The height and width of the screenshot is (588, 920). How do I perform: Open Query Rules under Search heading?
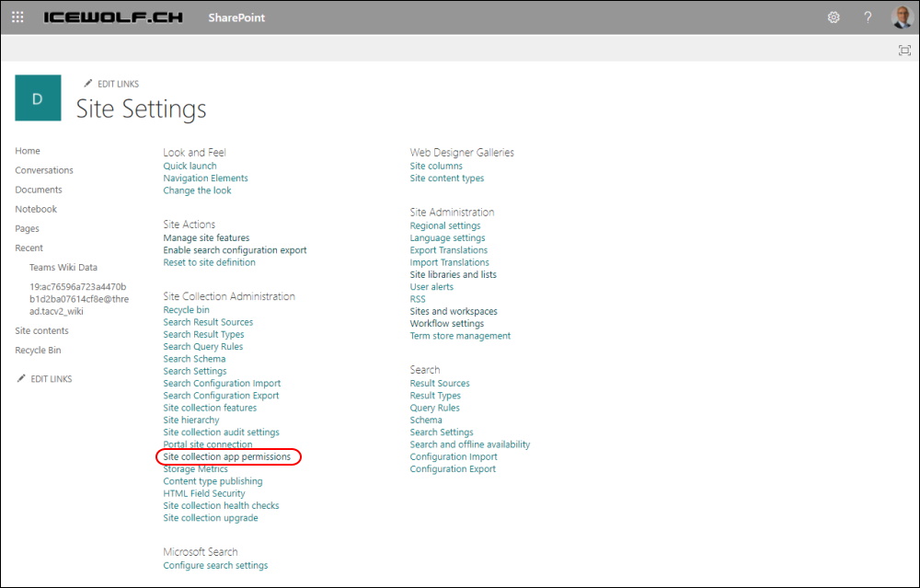(435, 408)
